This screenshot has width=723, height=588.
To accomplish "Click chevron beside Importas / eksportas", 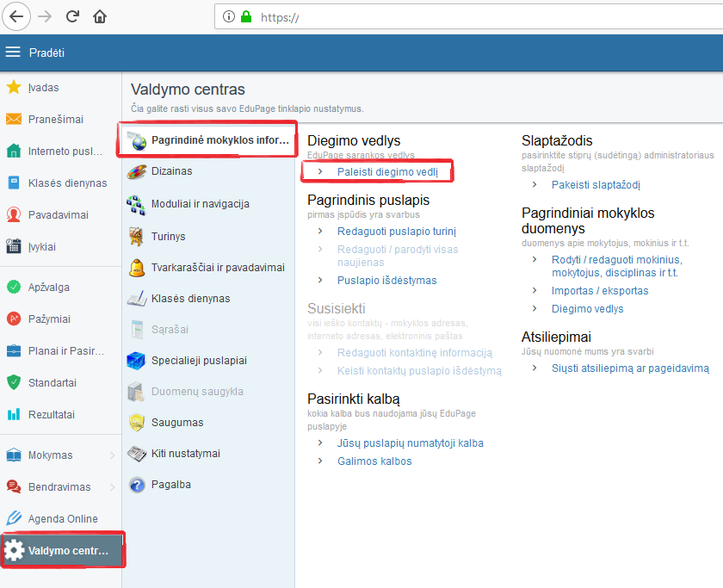I will [535, 290].
